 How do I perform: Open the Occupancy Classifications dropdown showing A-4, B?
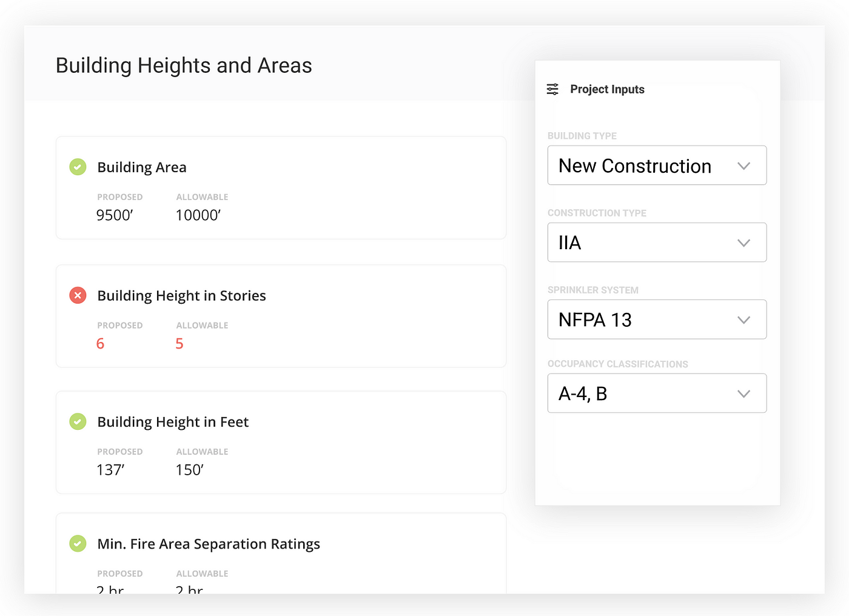click(x=657, y=393)
